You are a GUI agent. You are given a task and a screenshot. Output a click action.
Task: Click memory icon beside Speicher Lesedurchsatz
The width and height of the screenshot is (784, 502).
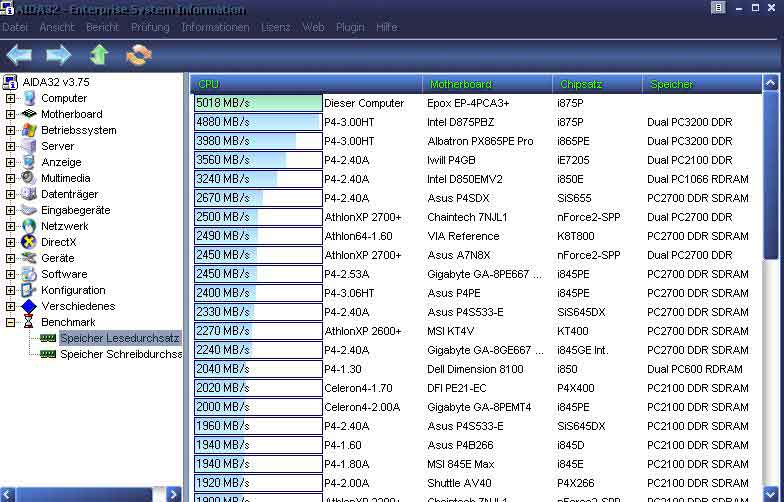[x=48, y=338]
